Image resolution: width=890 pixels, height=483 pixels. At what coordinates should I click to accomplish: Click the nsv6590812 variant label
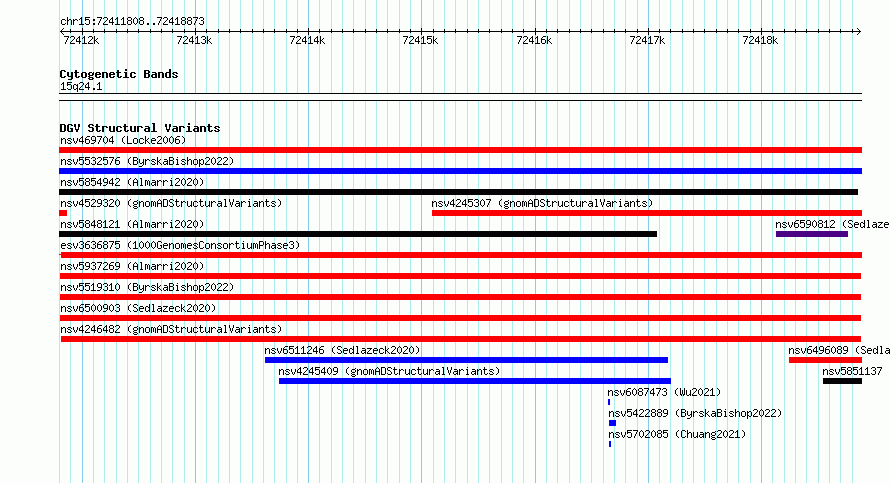(x=832, y=224)
